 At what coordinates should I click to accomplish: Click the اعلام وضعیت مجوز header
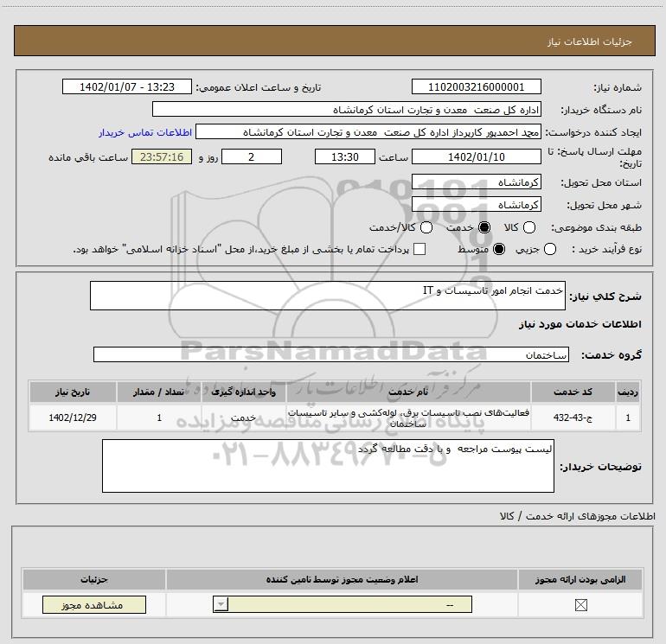(x=342, y=579)
